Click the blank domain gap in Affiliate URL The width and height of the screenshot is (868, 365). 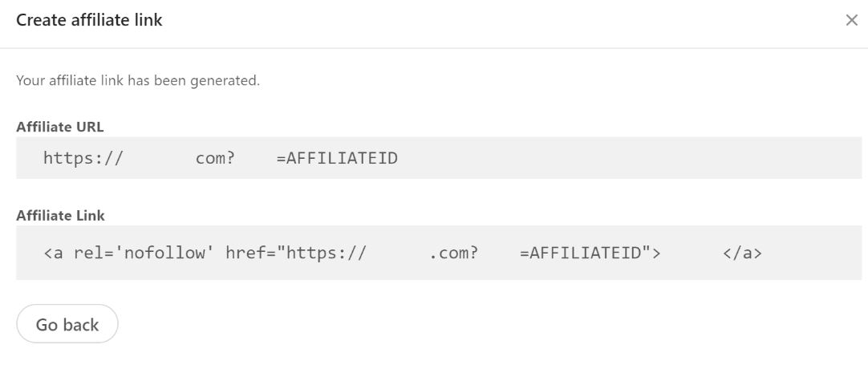pyautogui.click(x=160, y=158)
